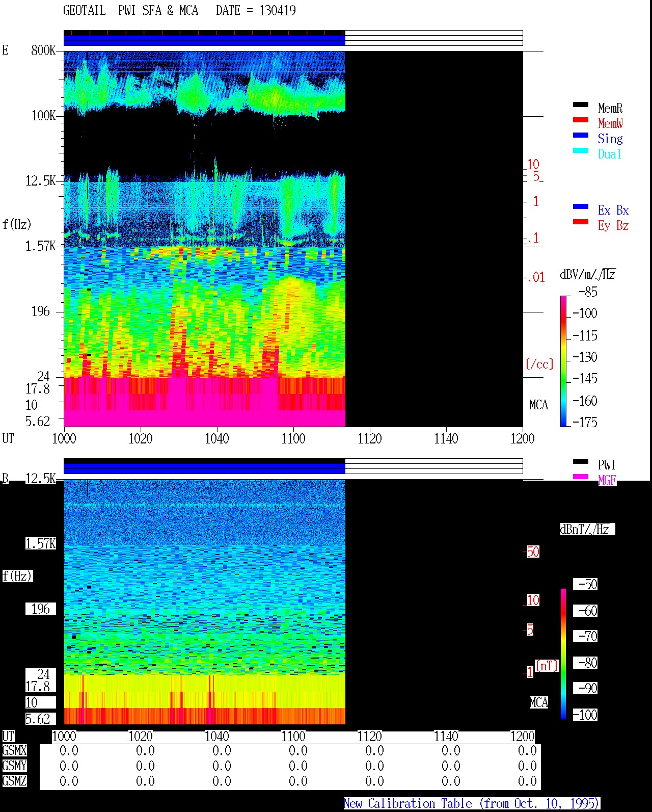Click the red 50 nT tick label
This screenshot has width=652, height=812.
(533, 552)
